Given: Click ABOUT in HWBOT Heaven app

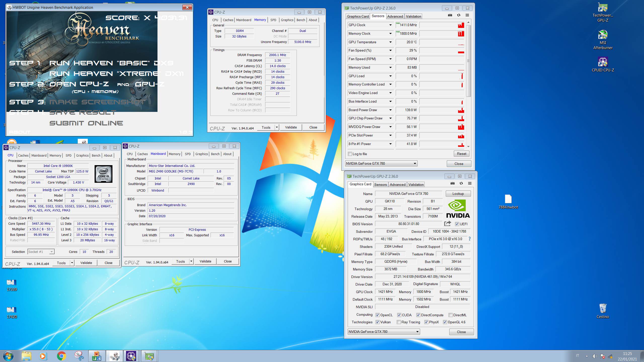Looking at the screenshot, I should point(20,132).
